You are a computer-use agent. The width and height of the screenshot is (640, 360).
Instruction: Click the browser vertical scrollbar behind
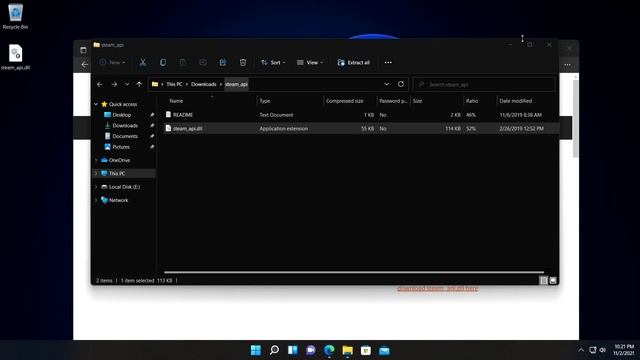tap(576, 118)
